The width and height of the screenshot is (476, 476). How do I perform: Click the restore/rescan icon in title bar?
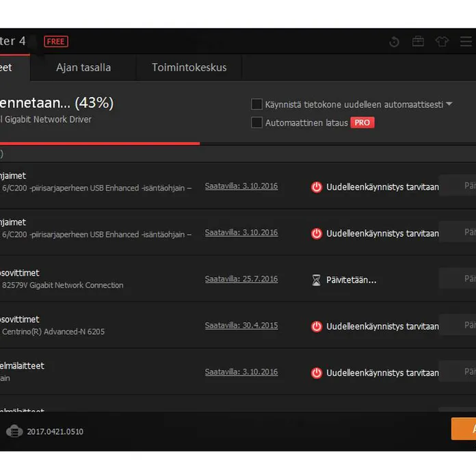pyautogui.click(x=394, y=42)
